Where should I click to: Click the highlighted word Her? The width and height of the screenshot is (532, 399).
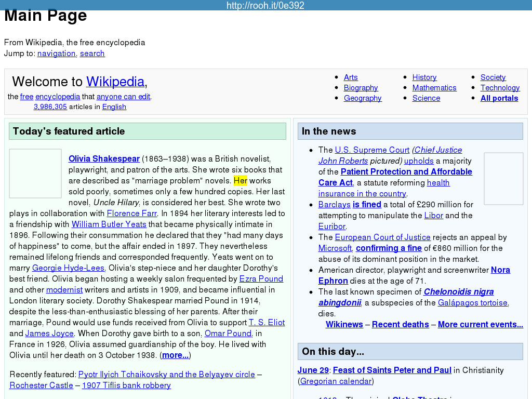tap(240, 181)
